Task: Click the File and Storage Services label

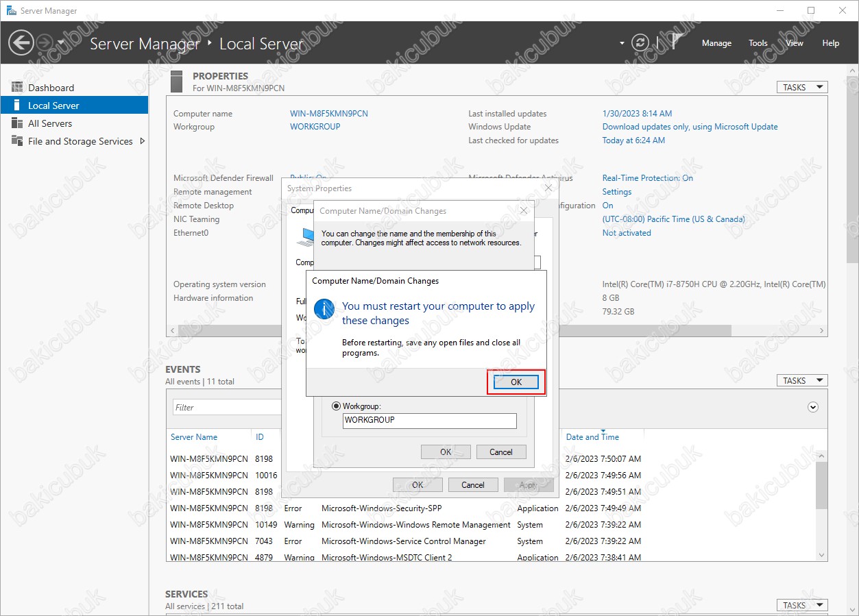Action: 80,141
